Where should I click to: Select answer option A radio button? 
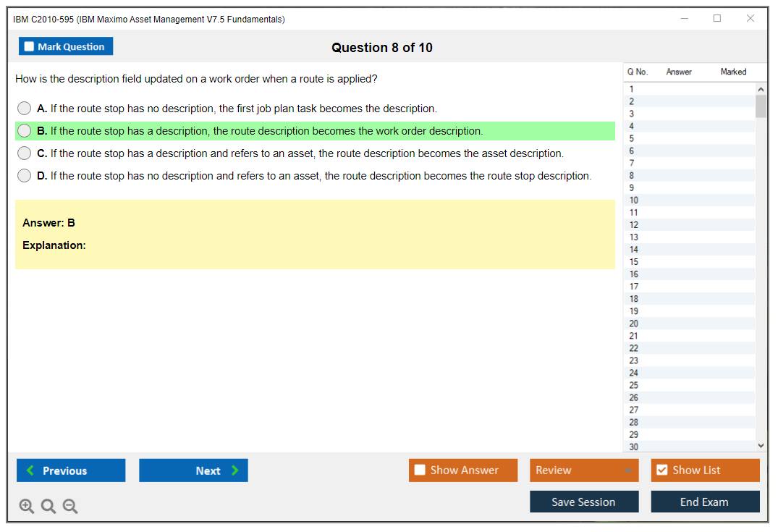pos(25,109)
